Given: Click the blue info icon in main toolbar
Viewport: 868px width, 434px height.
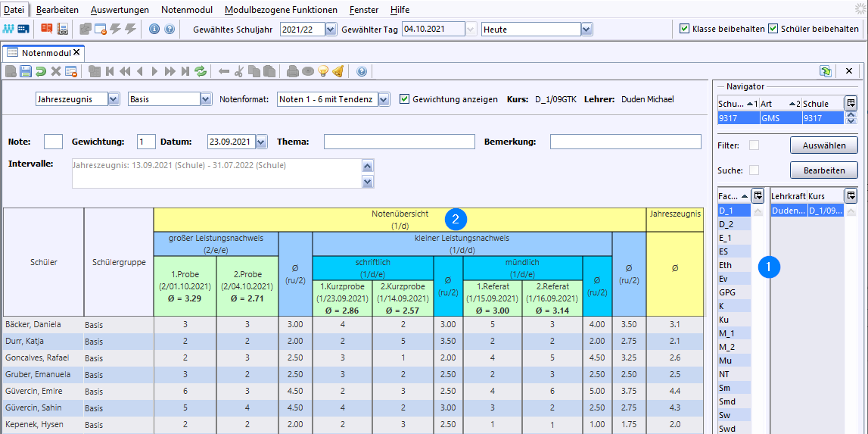Looking at the screenshot, I should [154, 30].
